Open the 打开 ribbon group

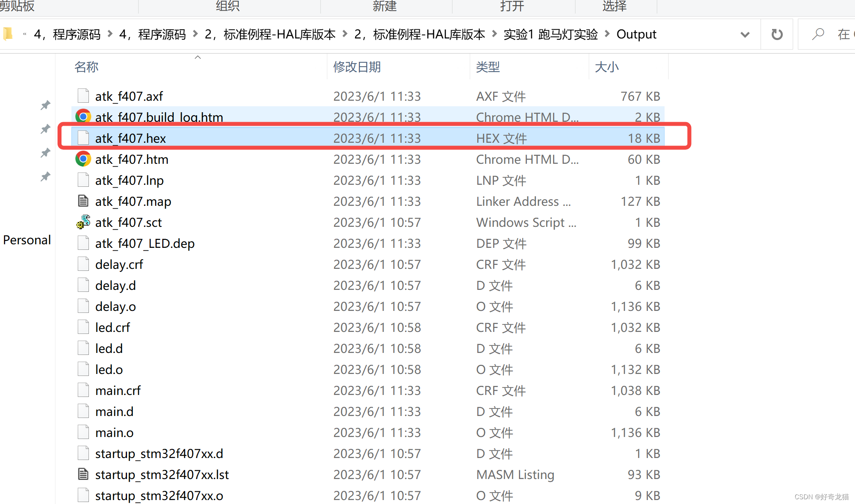(512, 6)
